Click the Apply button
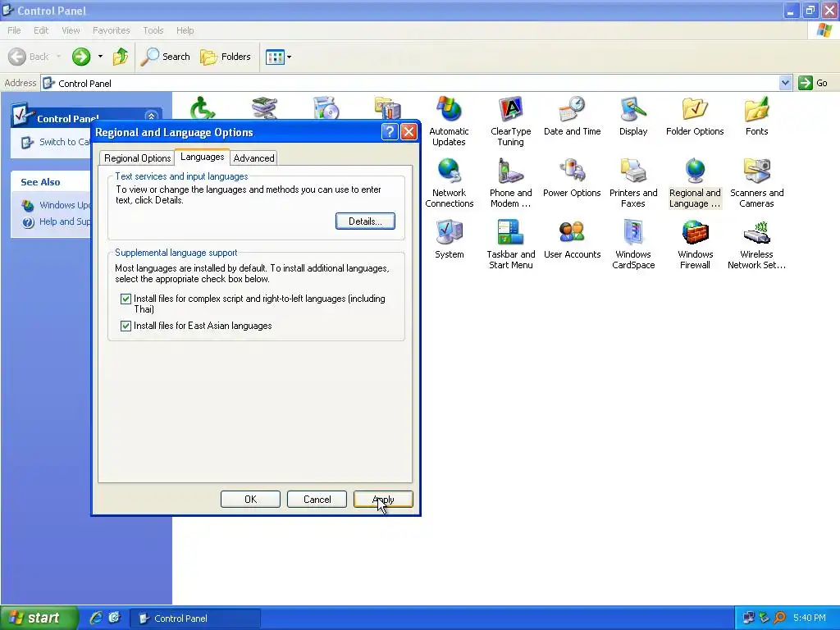Screen dimensions: 840x630 [383, 500]
